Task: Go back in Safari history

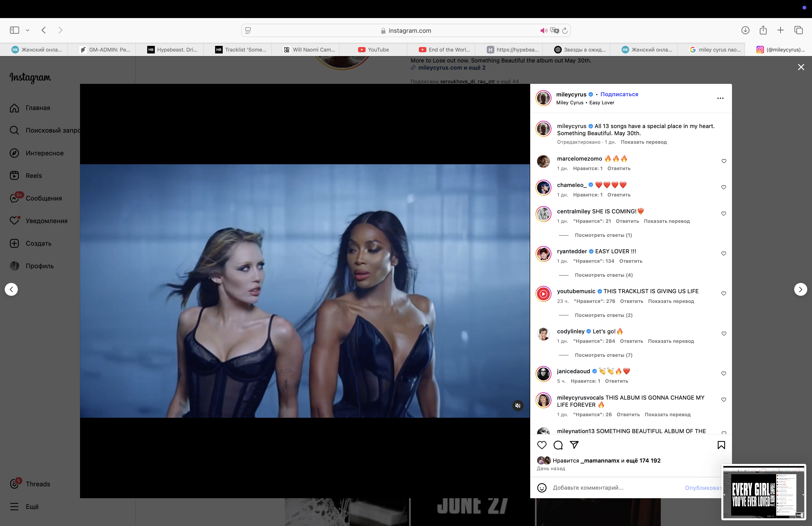Action: 44,30
